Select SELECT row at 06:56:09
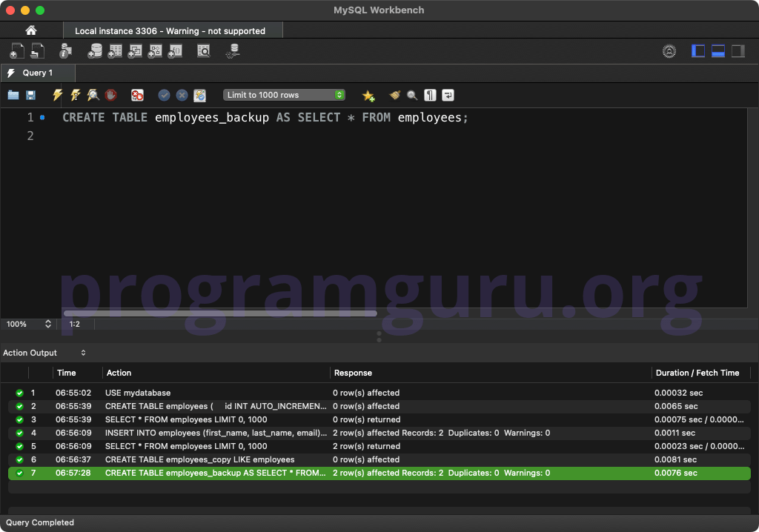The width and height of the screenshot is (759, 532). pos(379,446)
